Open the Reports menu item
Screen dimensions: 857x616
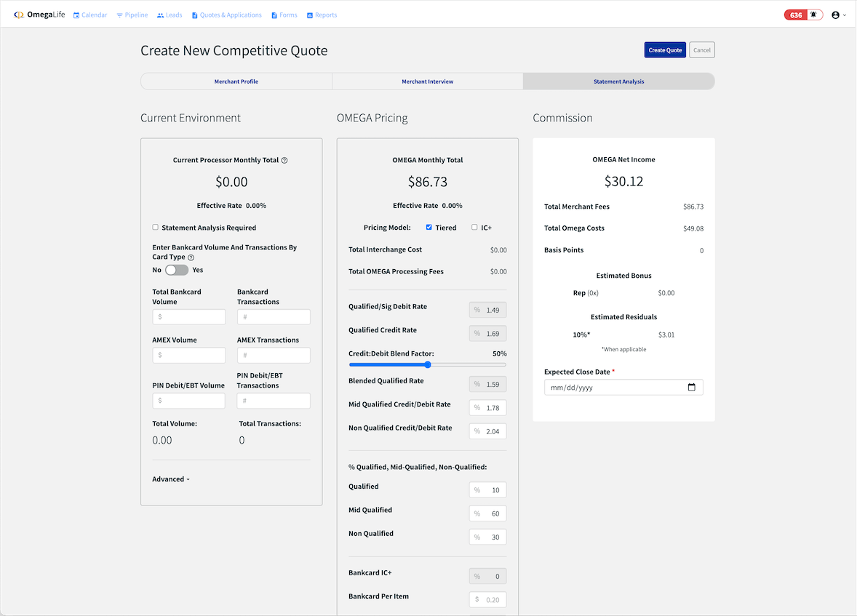pos(322,15)
